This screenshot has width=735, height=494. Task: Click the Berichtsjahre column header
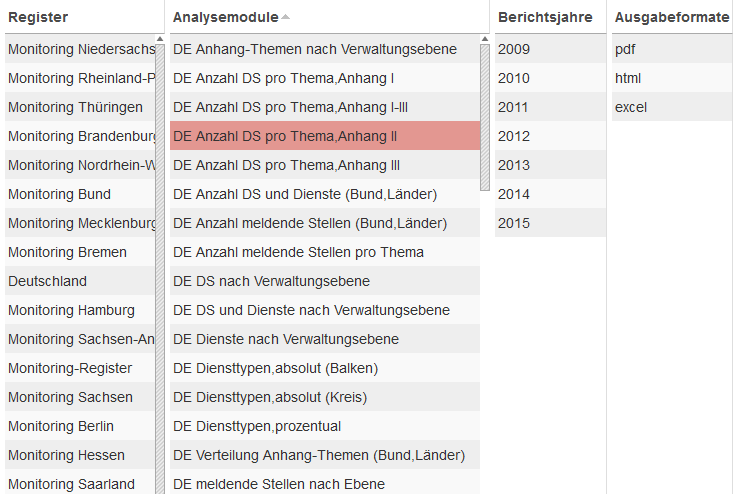545,17
